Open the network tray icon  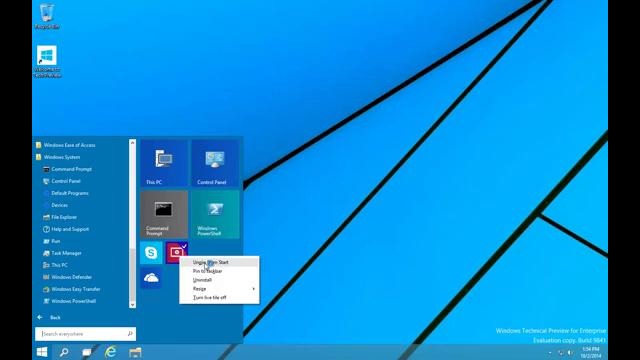click(560, 353)
